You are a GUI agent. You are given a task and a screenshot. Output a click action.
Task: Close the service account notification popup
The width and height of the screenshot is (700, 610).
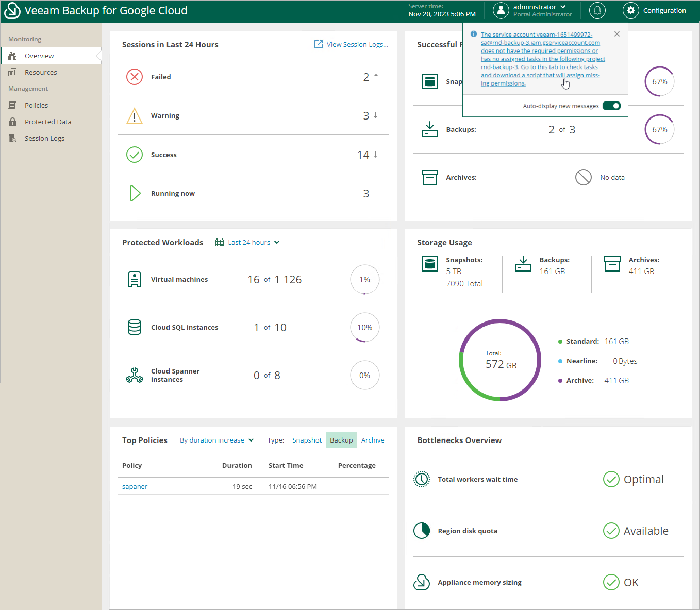(617, 34)
